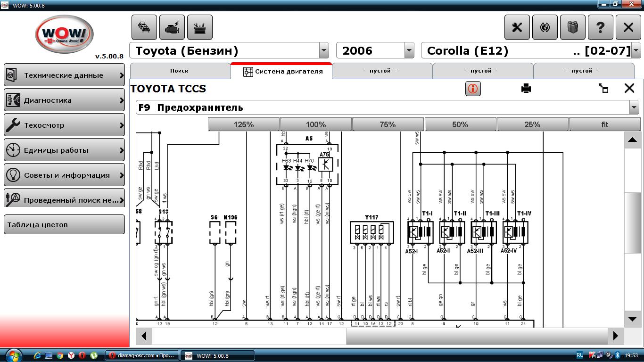The image size is (644, 362).
Task: Open Техосмотр menu
Action: (x=64, y=125)
